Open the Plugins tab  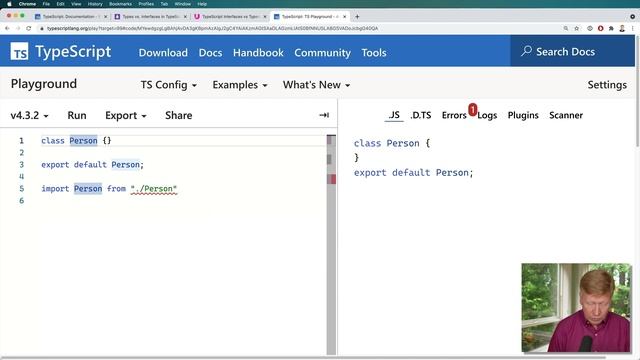point(523,116)
